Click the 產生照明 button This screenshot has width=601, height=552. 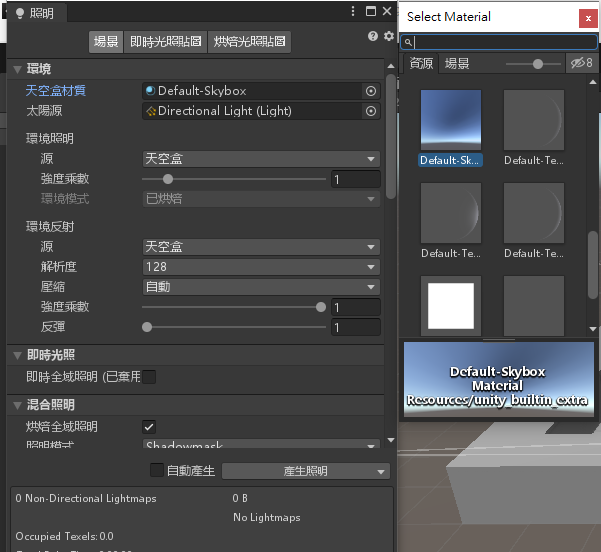point(305,471)
